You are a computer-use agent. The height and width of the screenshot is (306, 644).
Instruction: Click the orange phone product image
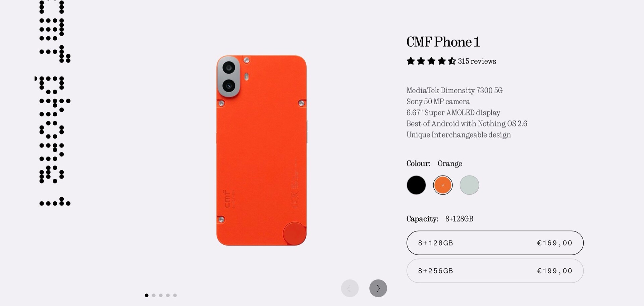tap(261, 150)
